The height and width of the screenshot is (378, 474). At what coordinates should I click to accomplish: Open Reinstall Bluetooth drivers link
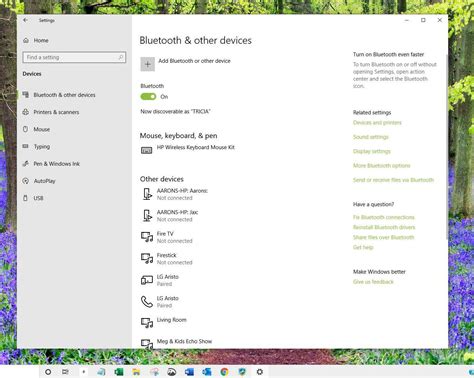tap(384, 227)
